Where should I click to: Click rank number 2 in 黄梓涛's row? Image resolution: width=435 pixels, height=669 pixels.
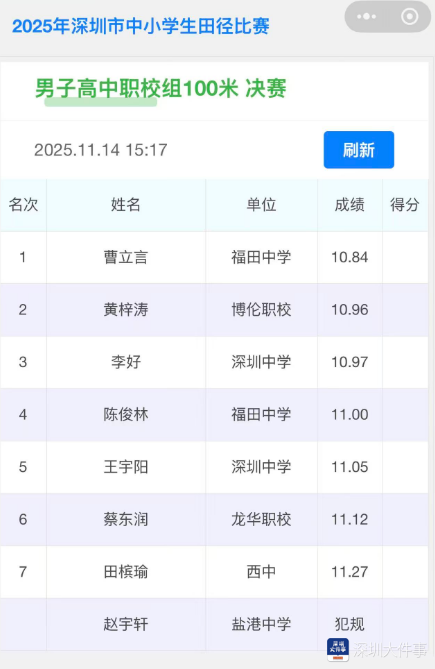(x=23, y=310)
